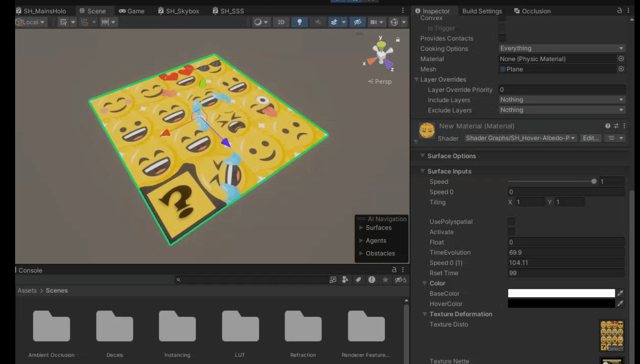Viewport: 640px width, 364px height.
Task: Click the shader Edit button
Action: click(591, 138)
